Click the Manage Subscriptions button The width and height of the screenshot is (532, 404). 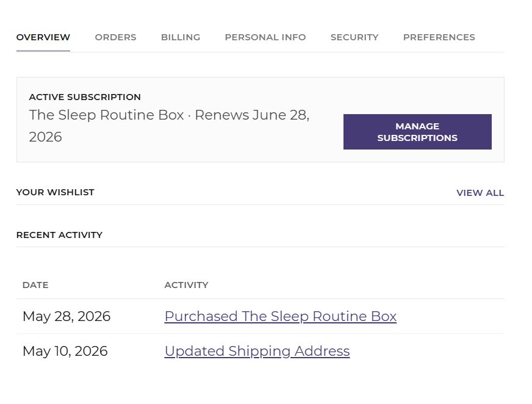(x=417, y=132)
